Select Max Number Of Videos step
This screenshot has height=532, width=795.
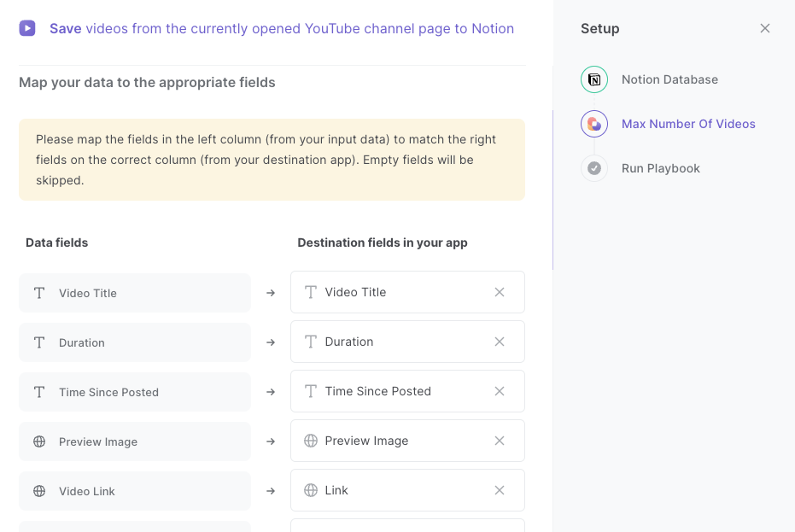pos(688,124)
